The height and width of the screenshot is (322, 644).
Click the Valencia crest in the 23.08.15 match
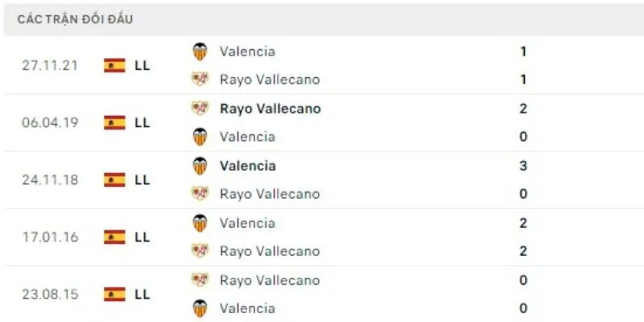[x=200, y=308]
